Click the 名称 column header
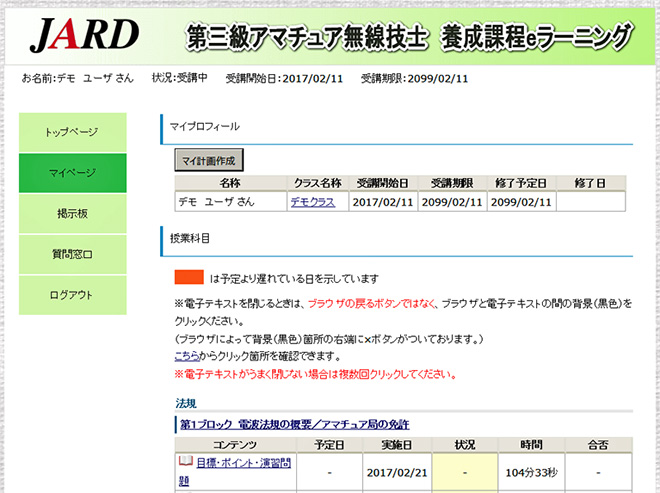 tap(230, 183)
